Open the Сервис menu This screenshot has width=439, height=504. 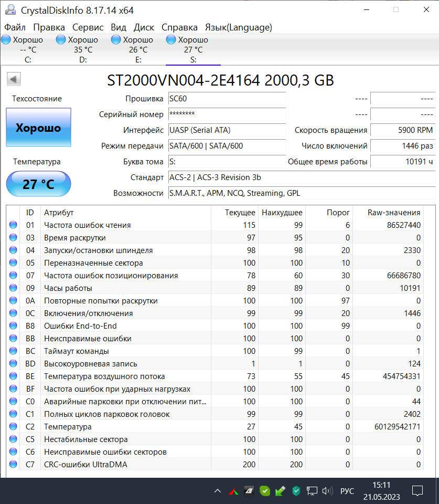point(88,27)
